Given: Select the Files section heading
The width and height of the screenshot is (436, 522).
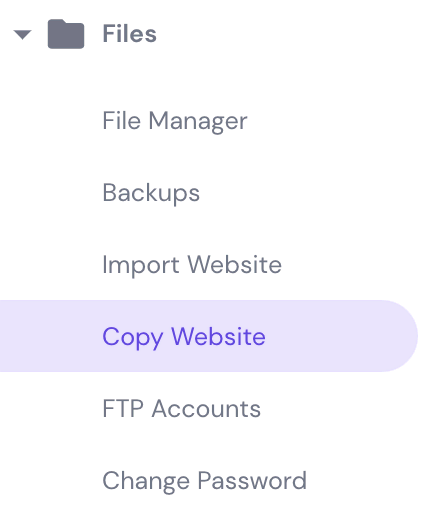Looking at the screenshot, I should (129, 34).
